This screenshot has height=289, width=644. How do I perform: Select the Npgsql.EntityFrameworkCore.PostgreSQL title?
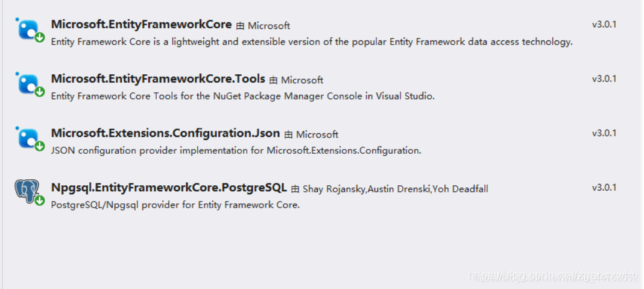(169, 188)
